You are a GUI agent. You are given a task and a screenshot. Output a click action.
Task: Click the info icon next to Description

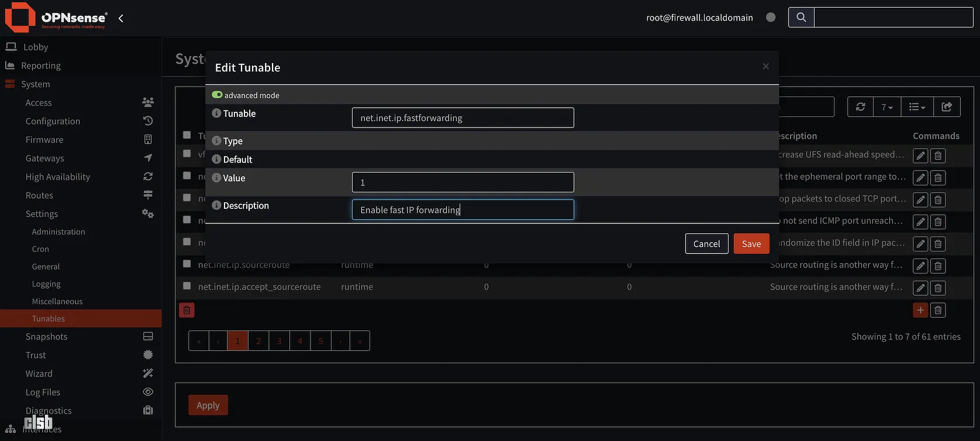coord(216,205)
